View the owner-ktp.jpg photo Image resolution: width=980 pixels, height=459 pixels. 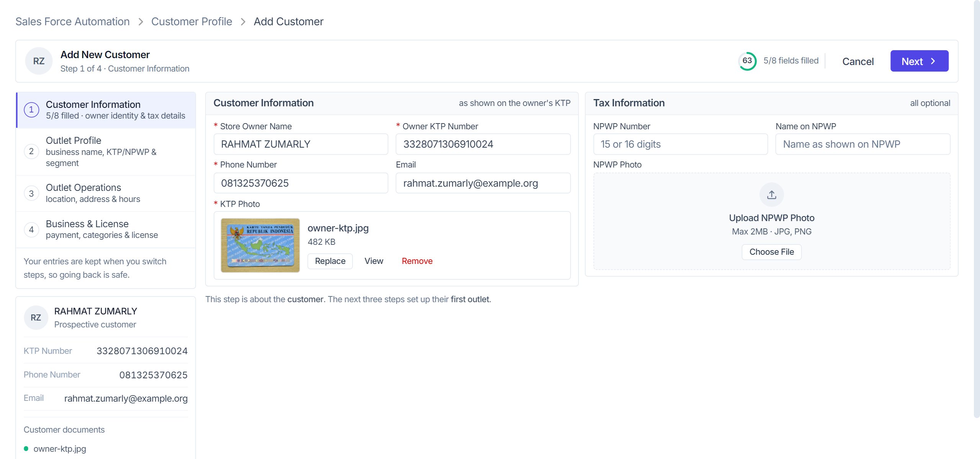374,261
